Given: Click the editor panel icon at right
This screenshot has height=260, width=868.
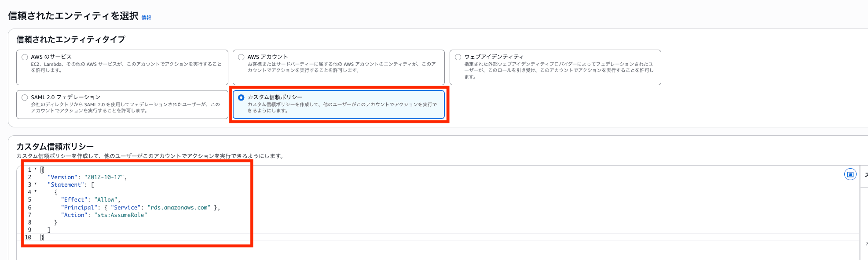Looking at the screenshot, I should point(850,174).
